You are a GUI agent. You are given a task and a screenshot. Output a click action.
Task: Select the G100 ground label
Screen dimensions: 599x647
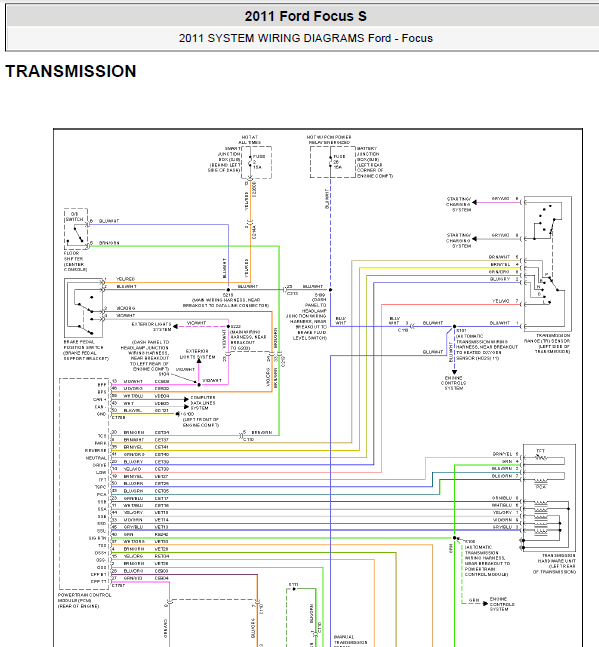click(x=188, y=413)
